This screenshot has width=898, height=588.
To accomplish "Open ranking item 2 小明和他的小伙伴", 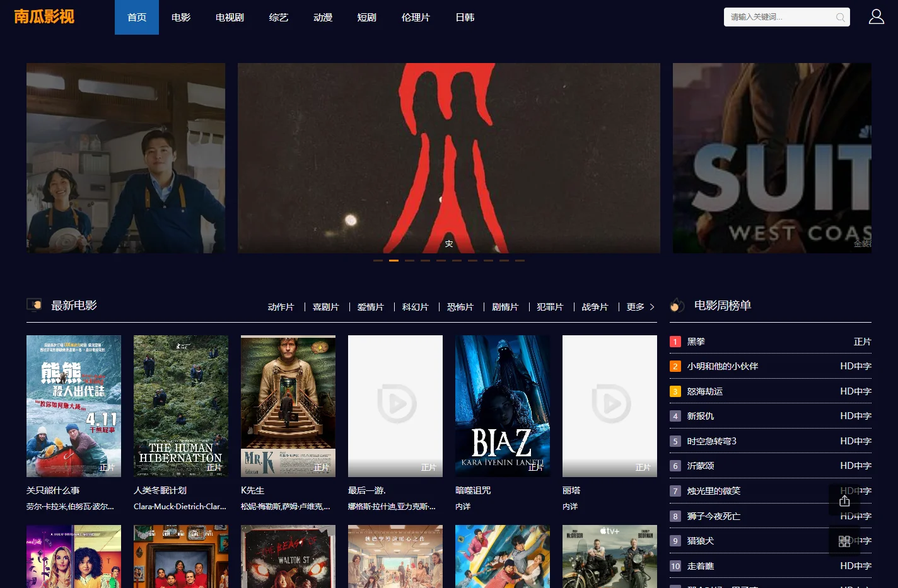I will point(771,366).
